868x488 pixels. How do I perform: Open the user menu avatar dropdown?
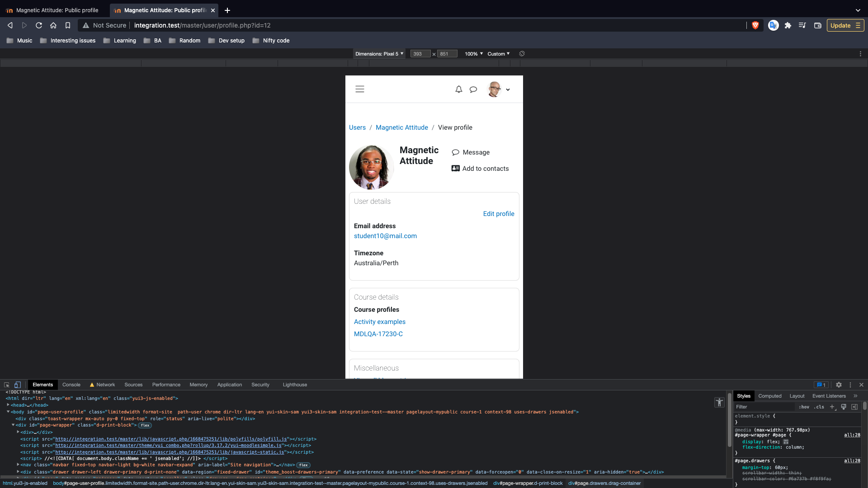coord(499,89)
